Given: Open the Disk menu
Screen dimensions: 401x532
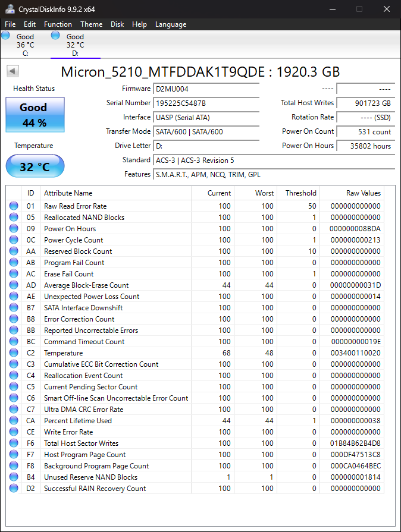Looking at the screenshot, I should point(117,24).
